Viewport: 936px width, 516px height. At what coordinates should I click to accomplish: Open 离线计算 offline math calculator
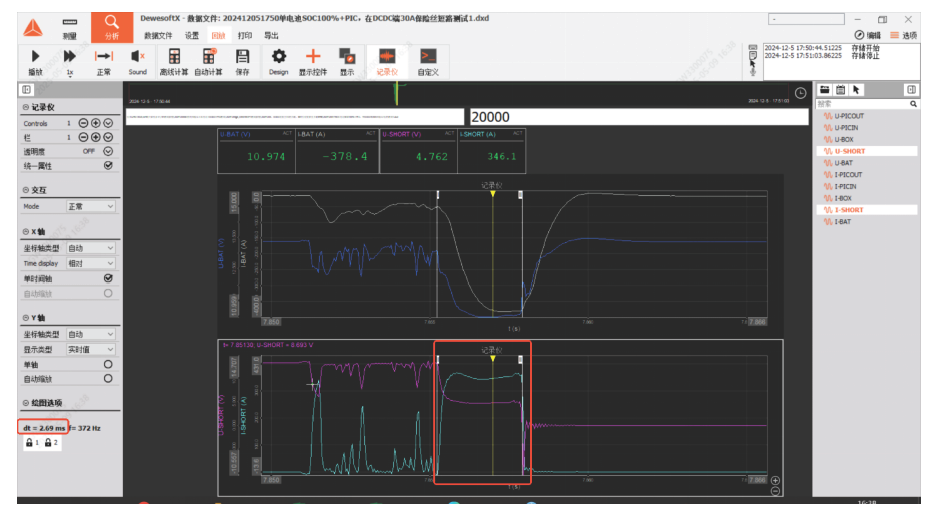click(x=174, y=62)
